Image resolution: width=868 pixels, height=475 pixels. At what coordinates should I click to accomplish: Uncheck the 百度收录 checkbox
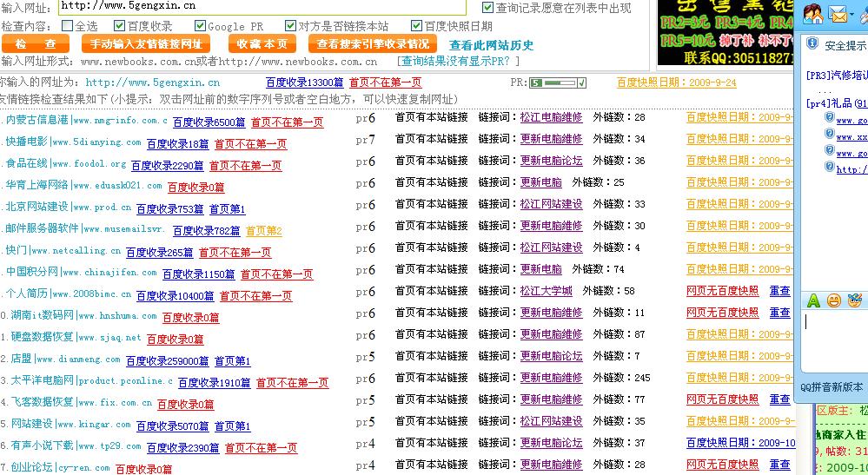(119, 25)
